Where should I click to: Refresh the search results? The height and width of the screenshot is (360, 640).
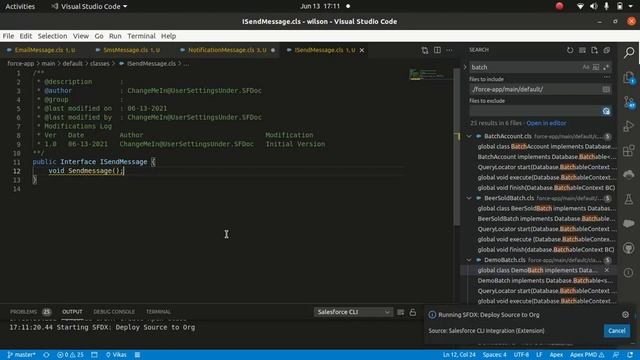[570, 50]
